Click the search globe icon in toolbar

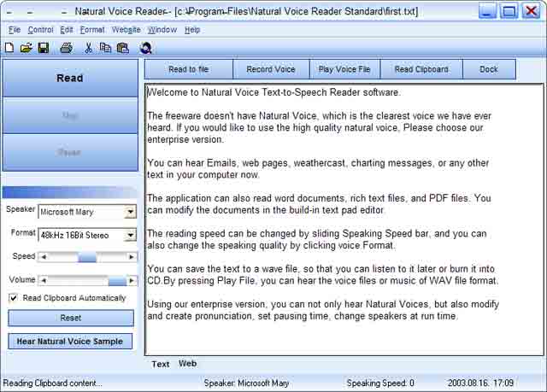[146, 48]
